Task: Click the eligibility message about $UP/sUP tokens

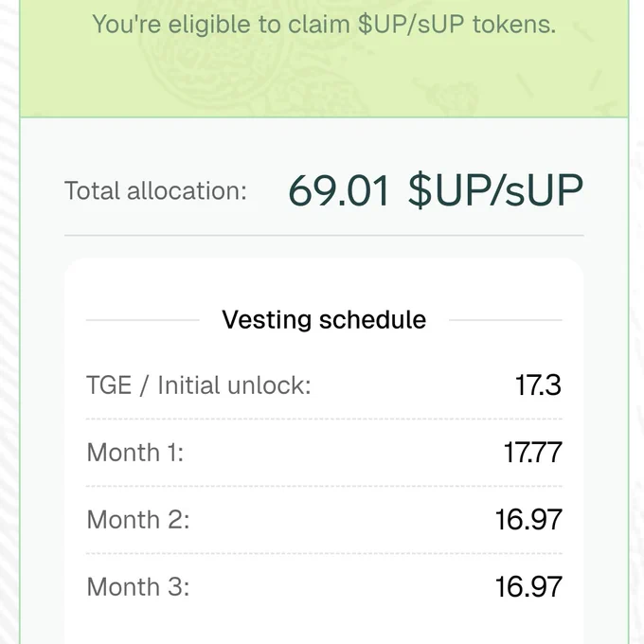Action: (324, 25)
